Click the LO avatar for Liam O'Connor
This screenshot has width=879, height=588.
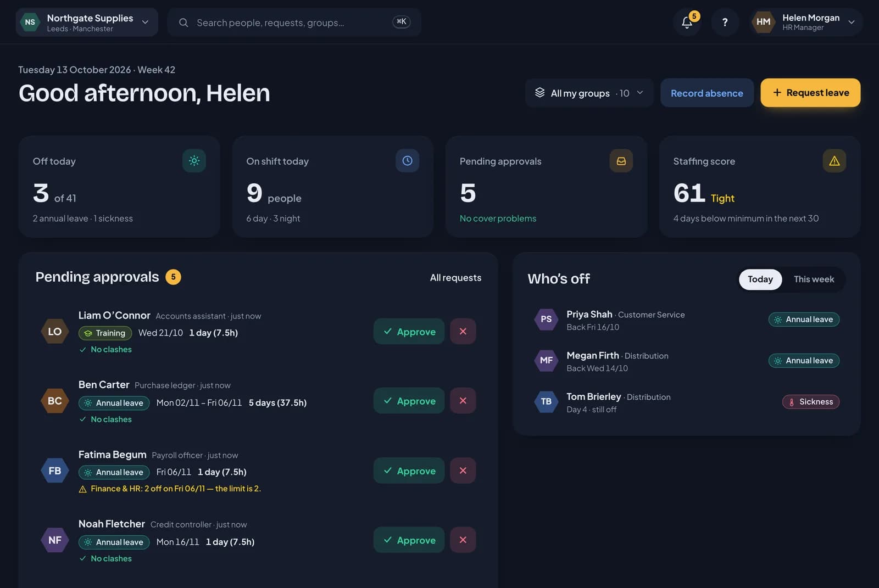54,332
